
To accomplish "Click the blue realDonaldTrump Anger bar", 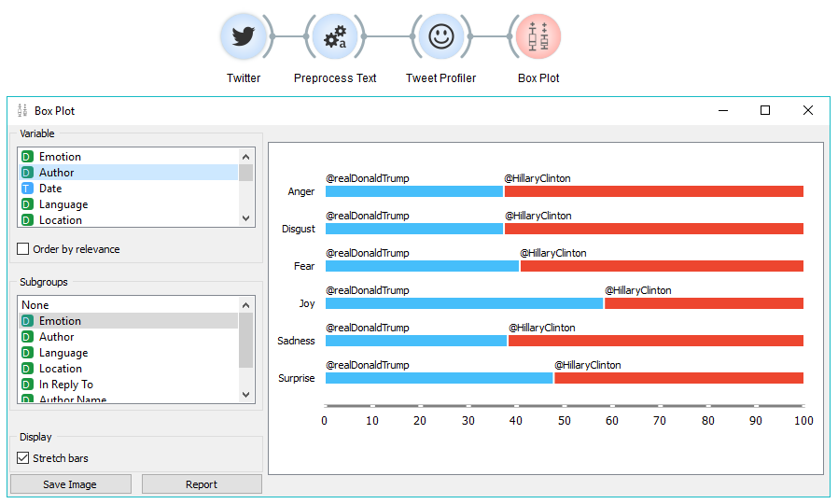I will tap(413, 191).
